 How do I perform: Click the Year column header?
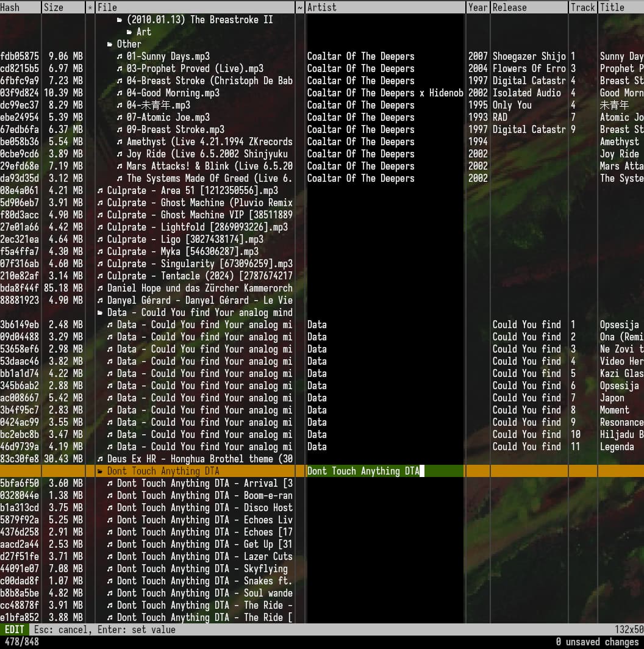(x=478, y=7)
